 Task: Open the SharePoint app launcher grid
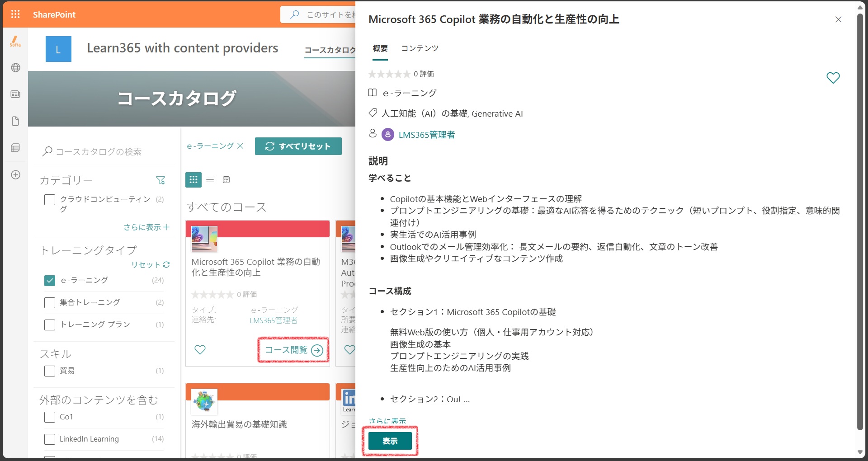pyautogui.click(x=15, y=14)
